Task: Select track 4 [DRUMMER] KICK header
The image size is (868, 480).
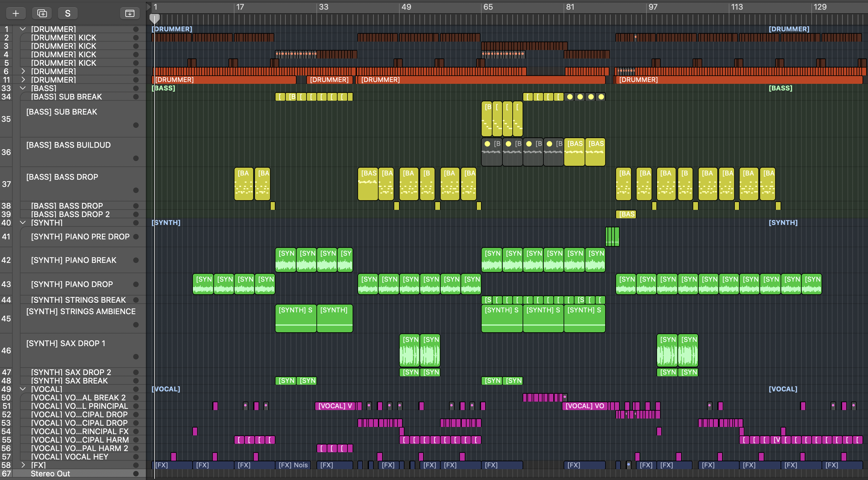Action: tap(73, 54)
